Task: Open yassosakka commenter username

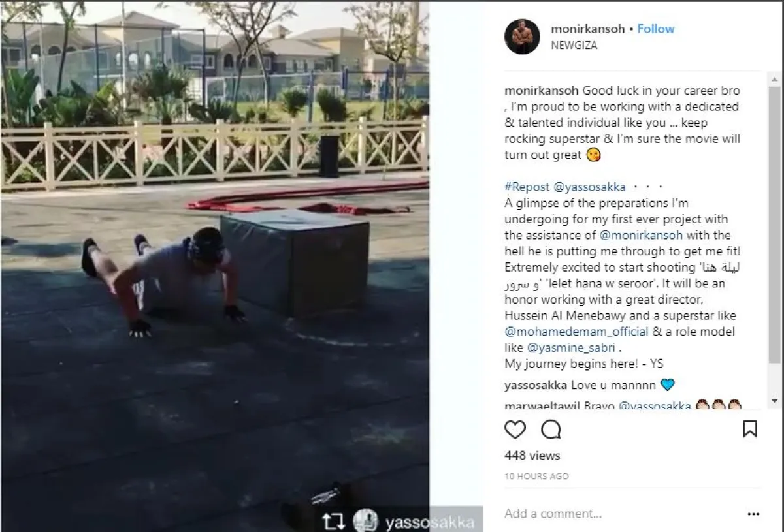Action: (536, 384)
